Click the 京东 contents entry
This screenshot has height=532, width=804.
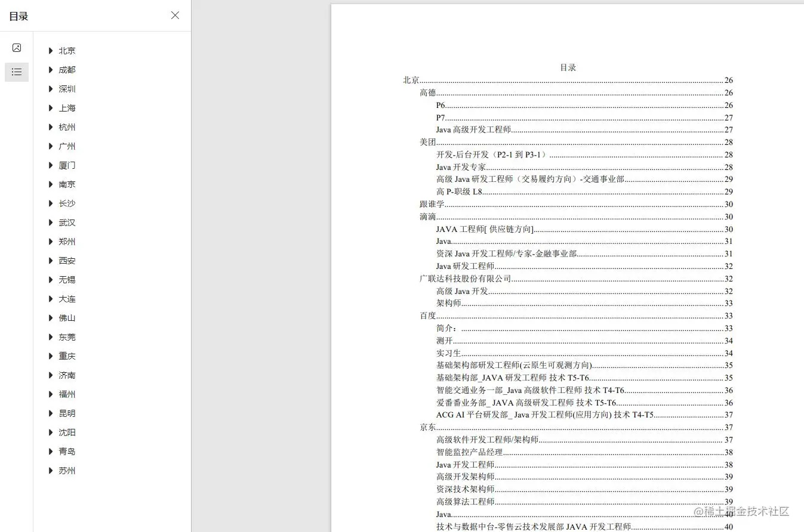(x=577, y=427)
